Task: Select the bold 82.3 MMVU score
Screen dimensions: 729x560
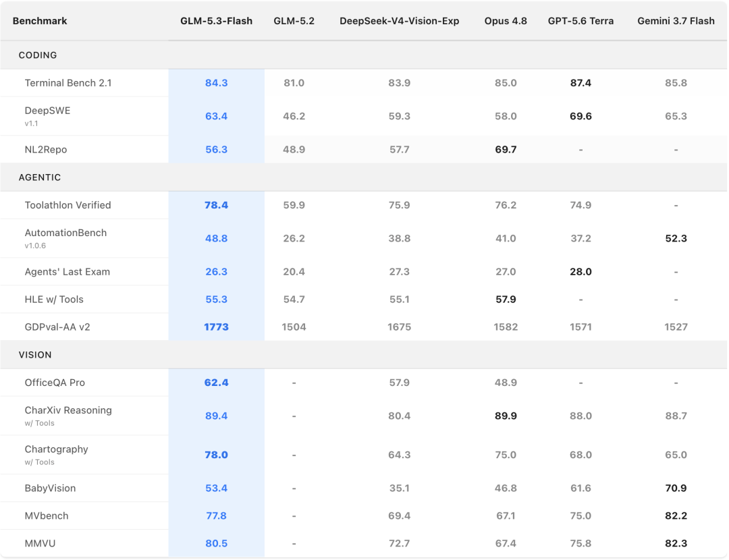Action: (x=676, y=543)
